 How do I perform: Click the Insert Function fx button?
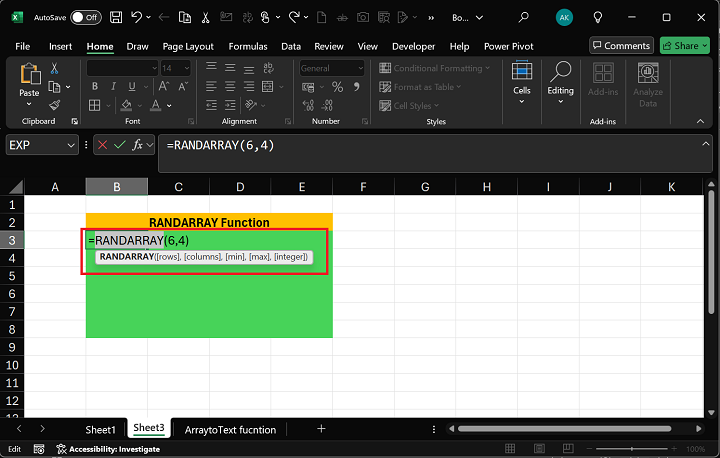coord(137,145)
